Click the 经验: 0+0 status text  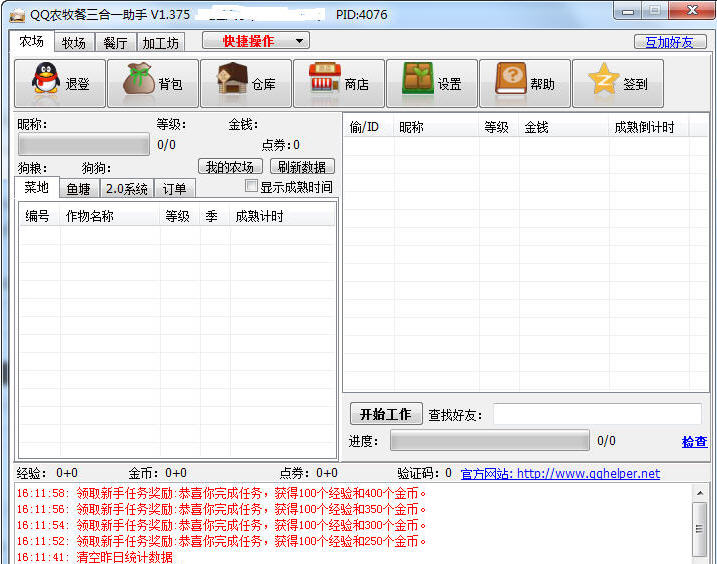(47, 473)
